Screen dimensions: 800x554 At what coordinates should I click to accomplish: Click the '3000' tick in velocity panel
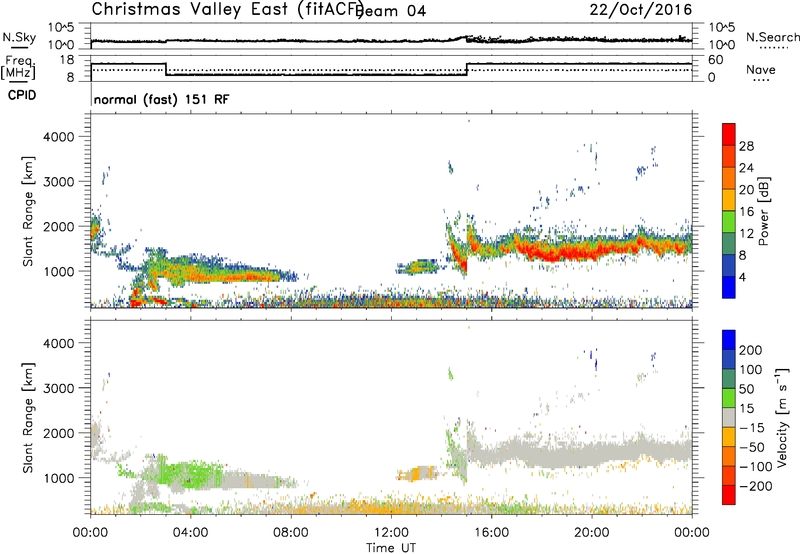tap(59, 388)
